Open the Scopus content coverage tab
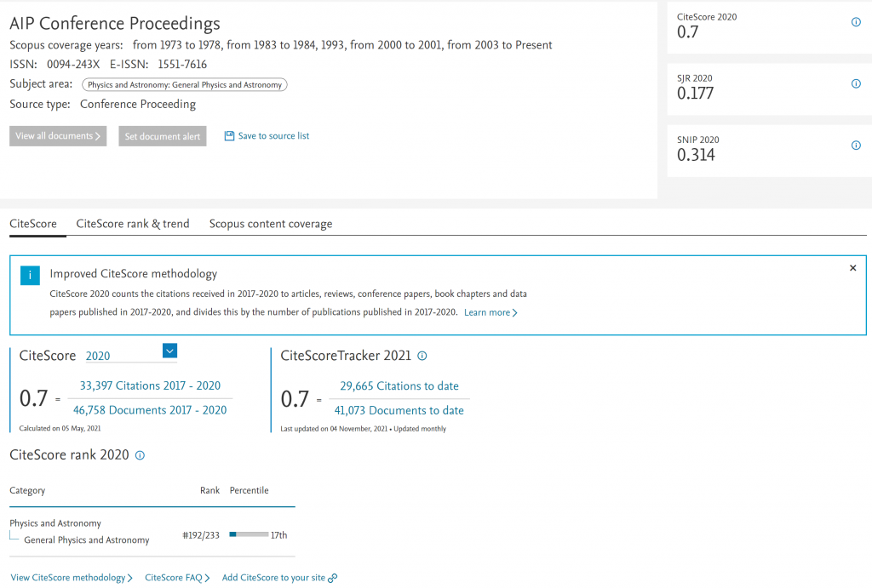Viewport: 872px width, 588px height. 271,224
